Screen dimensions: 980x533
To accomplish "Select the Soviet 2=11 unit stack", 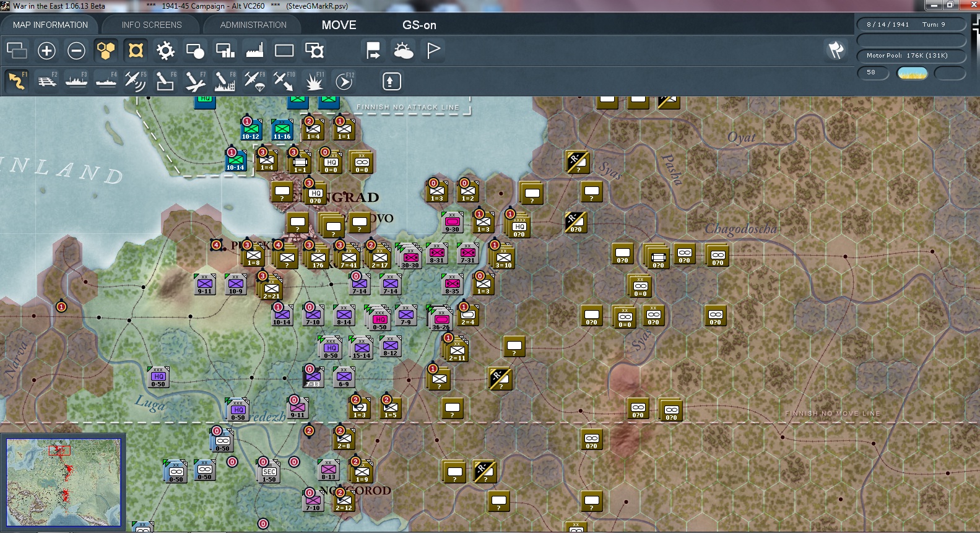I will [456, 350].
